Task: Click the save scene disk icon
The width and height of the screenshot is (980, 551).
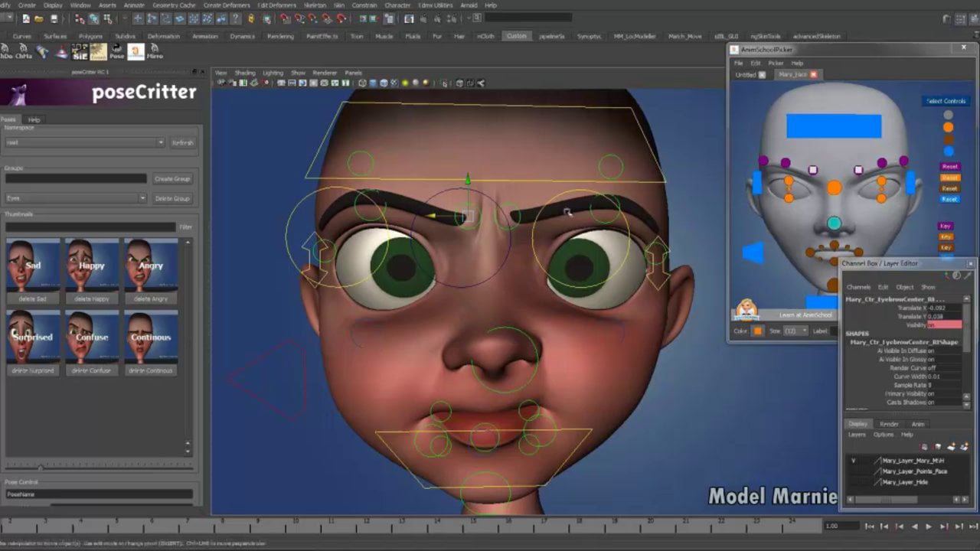Action: click(54, 19)
